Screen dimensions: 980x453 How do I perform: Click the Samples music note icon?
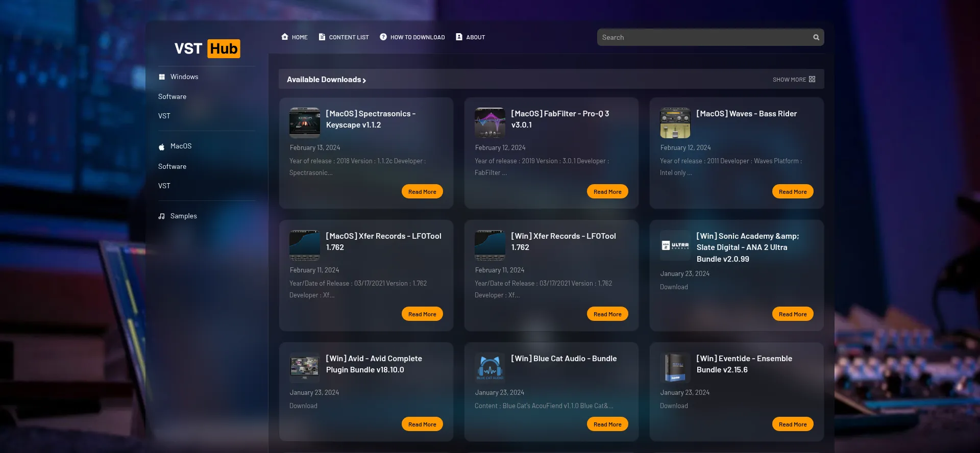pyautogui.click(x=162, y=216)
